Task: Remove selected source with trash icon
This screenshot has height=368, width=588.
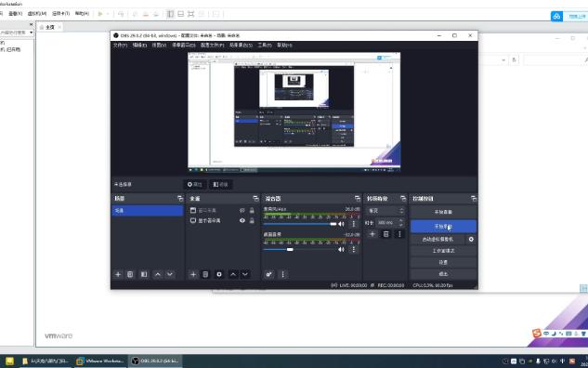Action: pos(205,274)
